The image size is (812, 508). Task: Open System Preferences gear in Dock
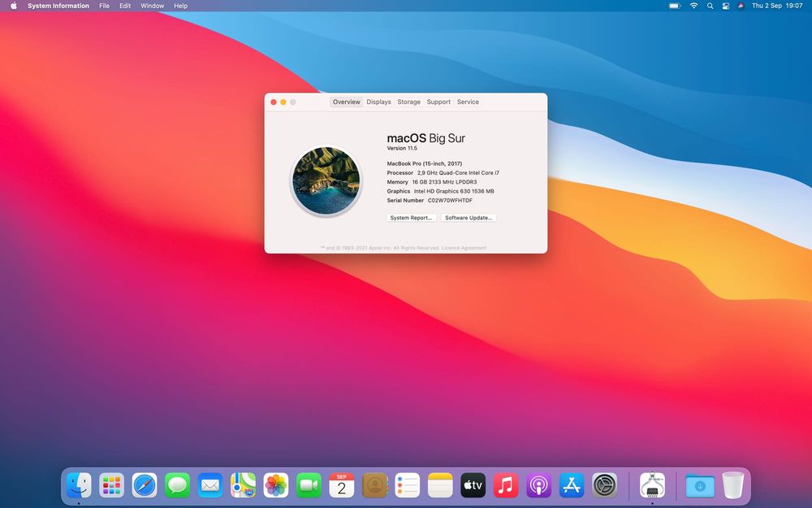tap(605, 486)
